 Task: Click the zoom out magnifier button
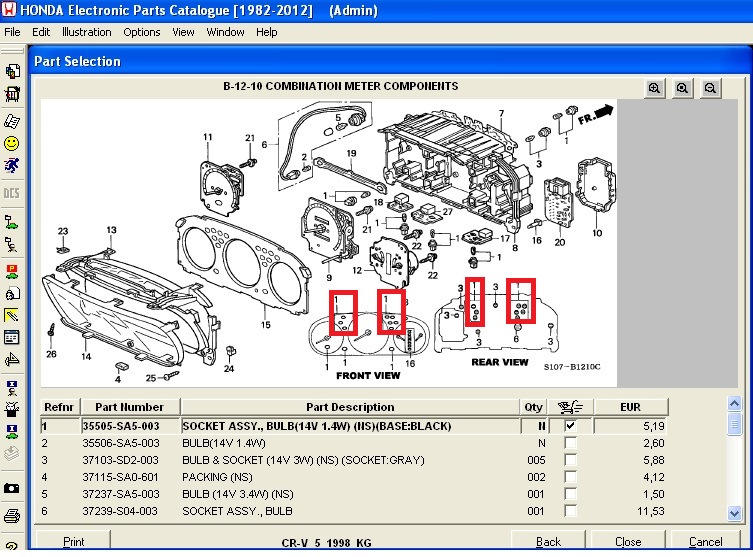pyautogui.click(x=710, y=88)
